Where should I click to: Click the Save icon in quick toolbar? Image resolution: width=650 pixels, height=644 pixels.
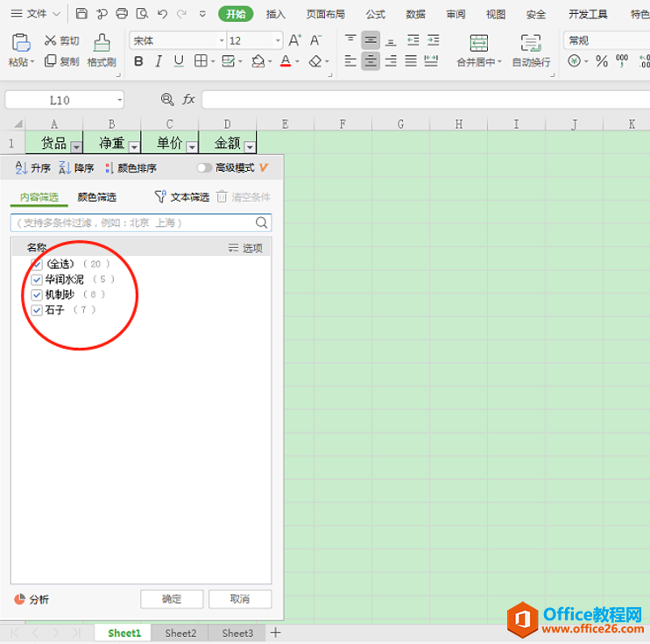click(81, 14)
